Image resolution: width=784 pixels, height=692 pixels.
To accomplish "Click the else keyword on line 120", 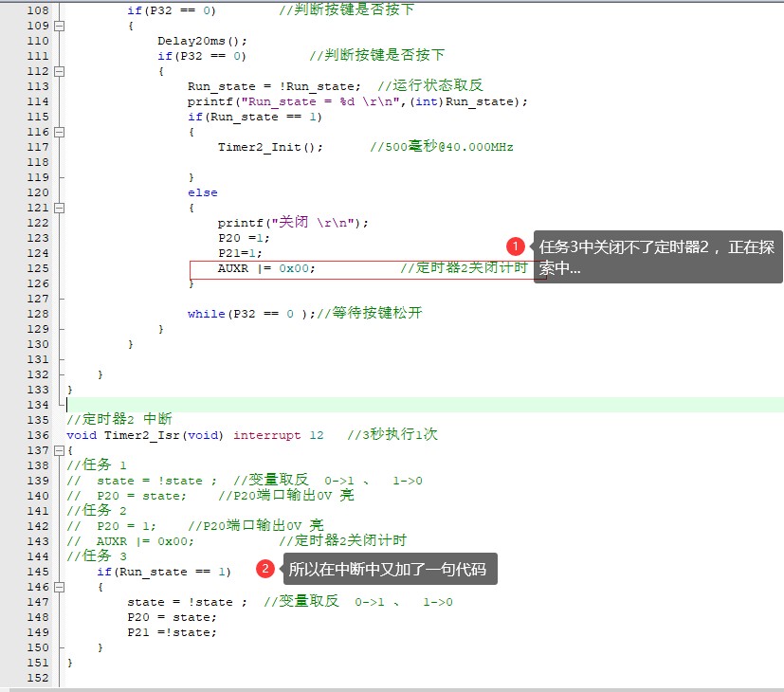I will [203, 193].
